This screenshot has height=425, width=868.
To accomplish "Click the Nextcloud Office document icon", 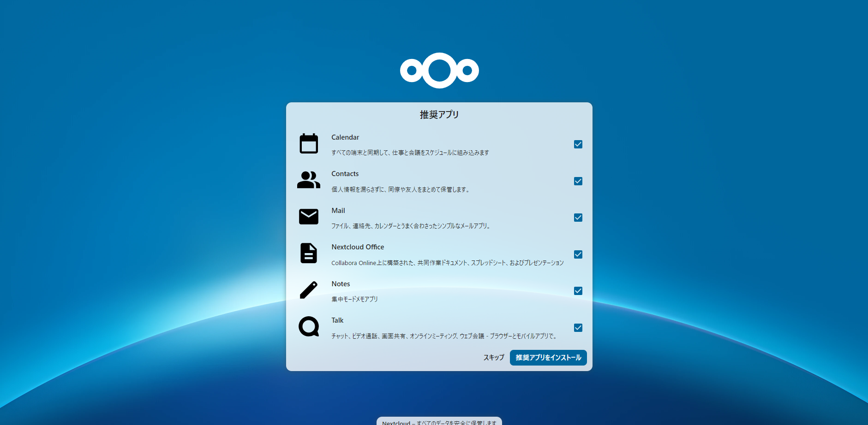I will [309, 253].
